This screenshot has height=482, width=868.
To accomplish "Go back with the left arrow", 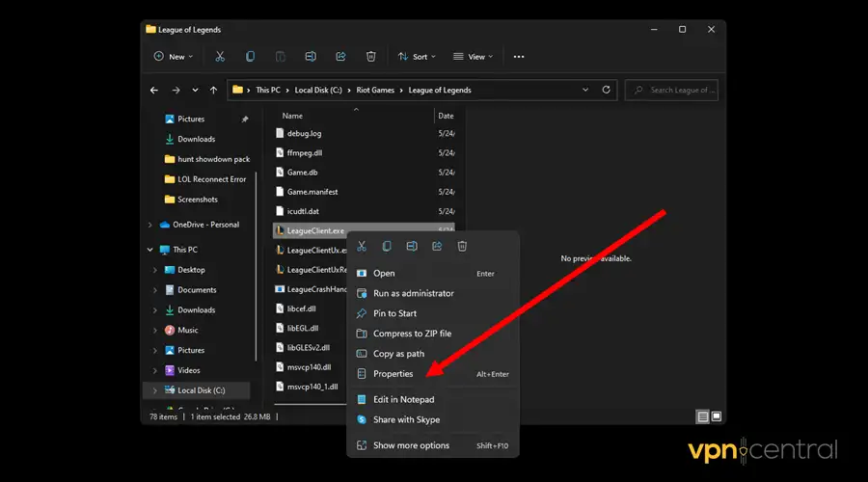I will click(154, 91).
